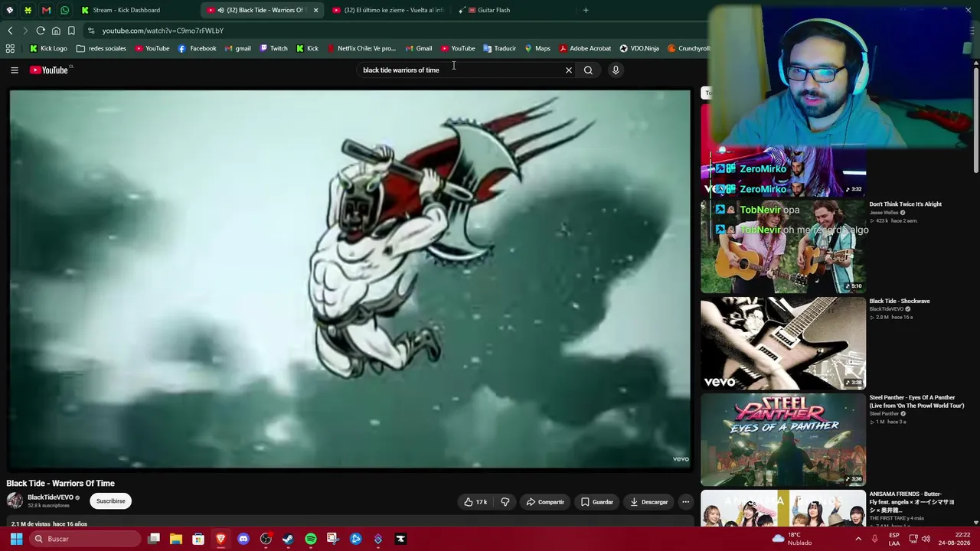Image resolution: width=980 pixels, height=551 pixels.
Task: Open the Netflix Chile bookmark
Action: click(361, 48)
